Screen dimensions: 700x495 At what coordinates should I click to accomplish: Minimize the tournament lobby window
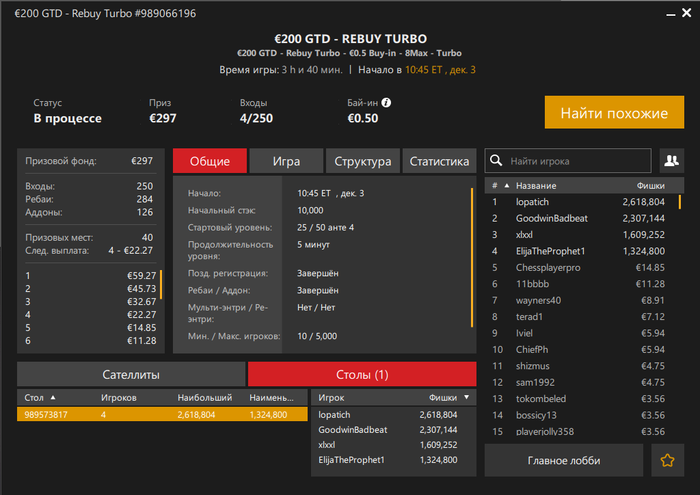point(671,15)
